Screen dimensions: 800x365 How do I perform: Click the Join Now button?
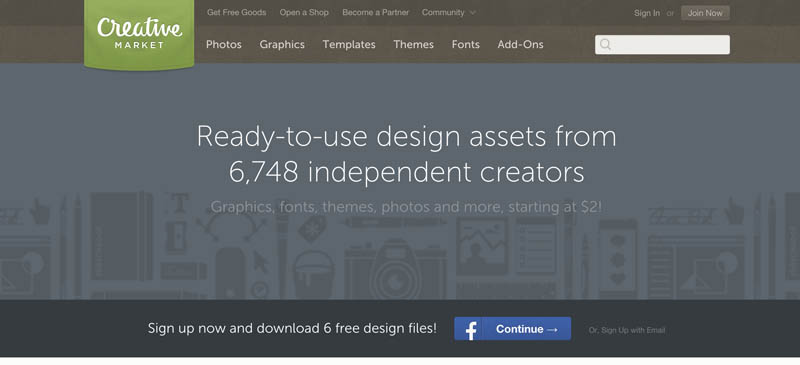[x=705, y=13]
